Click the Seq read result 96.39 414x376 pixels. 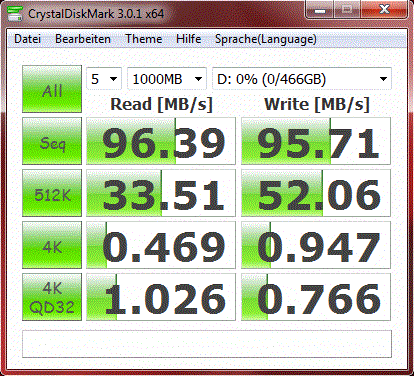point(161,141)
